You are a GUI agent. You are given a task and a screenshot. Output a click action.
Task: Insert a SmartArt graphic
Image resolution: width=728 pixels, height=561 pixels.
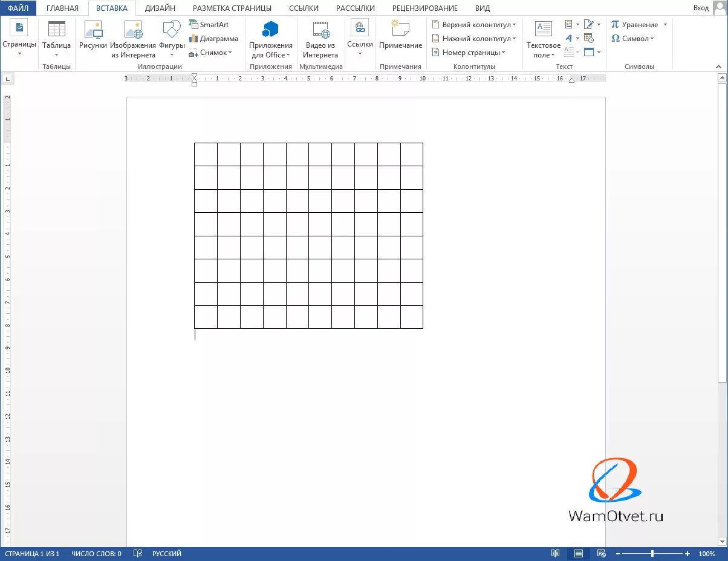click(209, 25)
